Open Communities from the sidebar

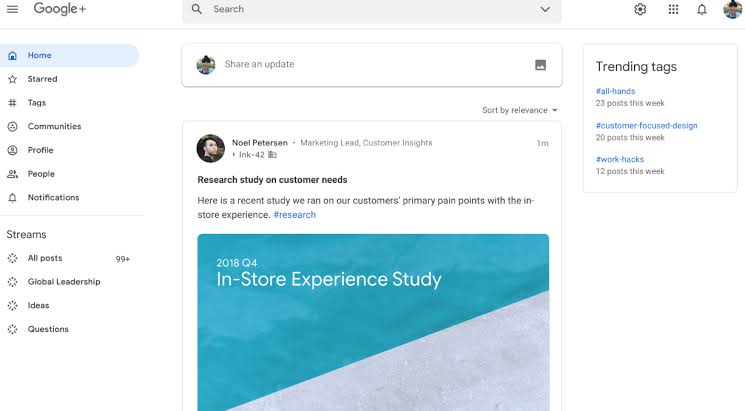pyautogui.click(x=54, y=127)
